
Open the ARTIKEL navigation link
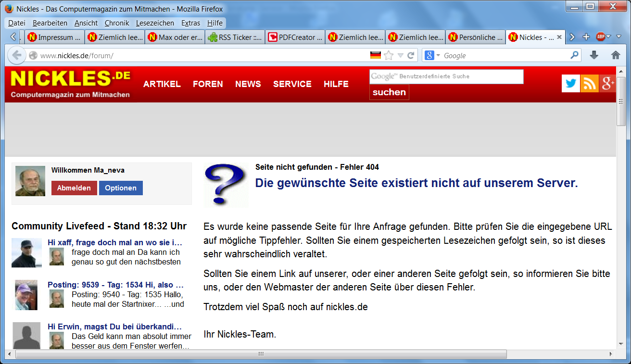tap(162, 84)
